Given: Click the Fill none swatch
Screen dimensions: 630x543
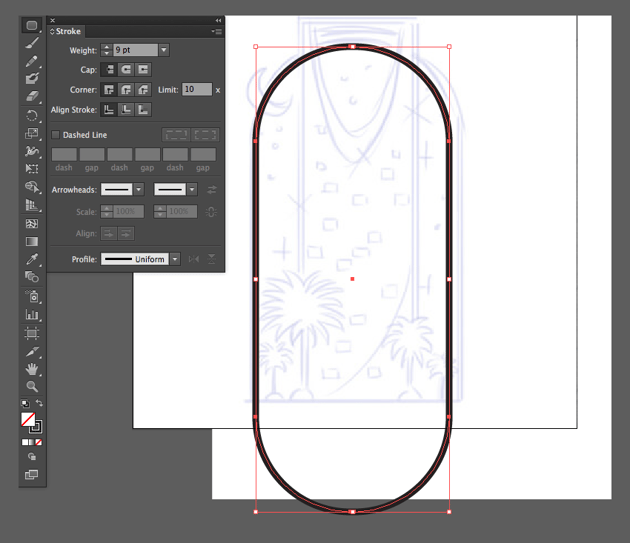Looking at the screenshot, I should (x=28, y=420).
